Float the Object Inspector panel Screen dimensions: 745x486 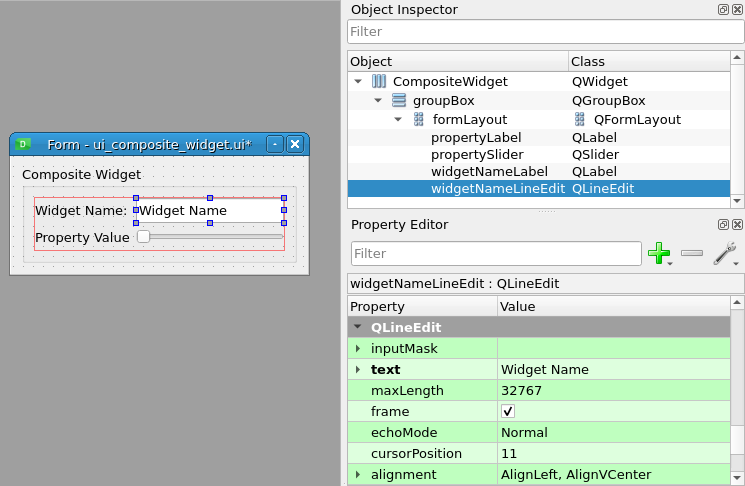pos(723,9)
